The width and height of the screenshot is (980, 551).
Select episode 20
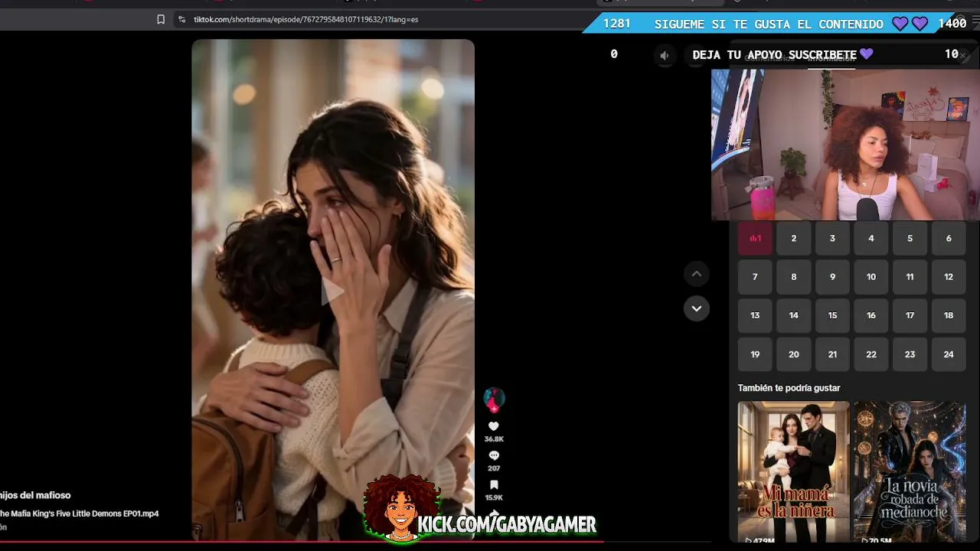tap(794, 354)
